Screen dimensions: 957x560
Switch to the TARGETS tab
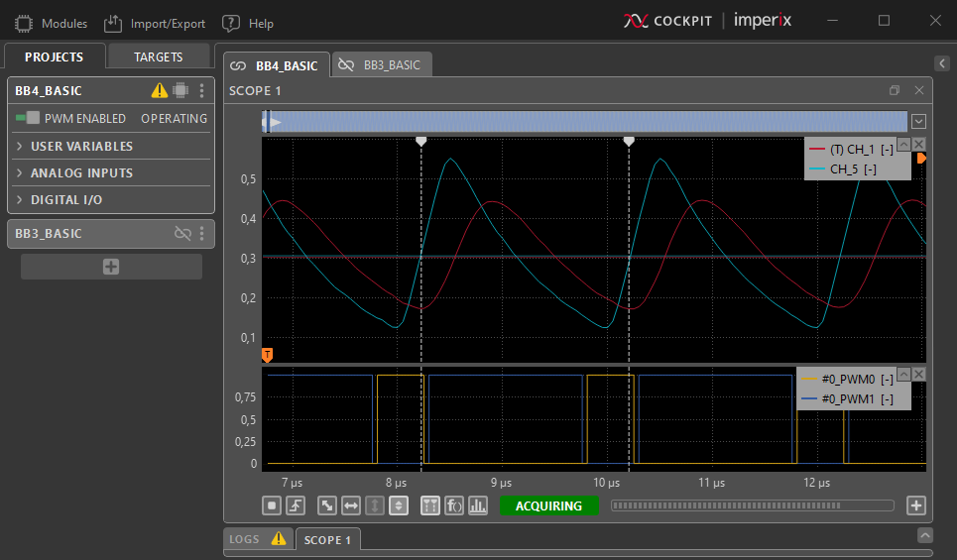pos(159,56)
